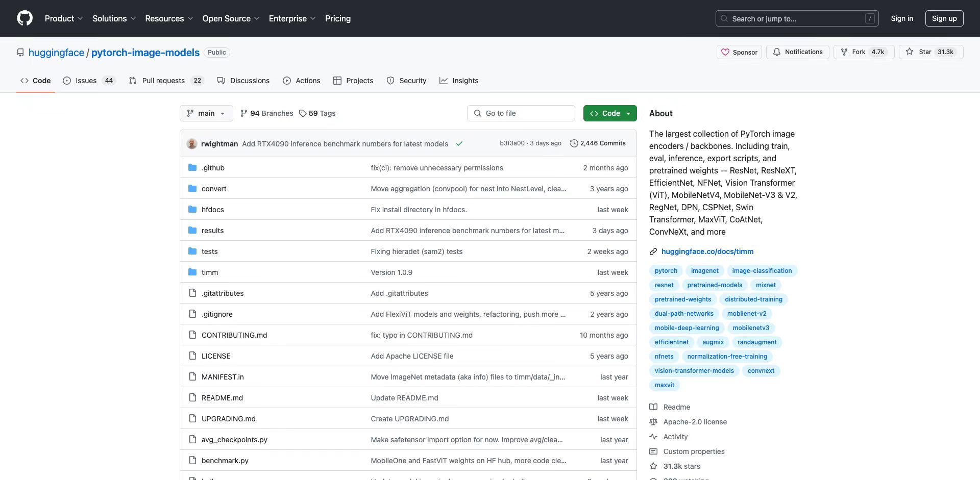Click the Sponsor heart icon
This screenshot has height=480, width=980.
click(x=725, y=52)
